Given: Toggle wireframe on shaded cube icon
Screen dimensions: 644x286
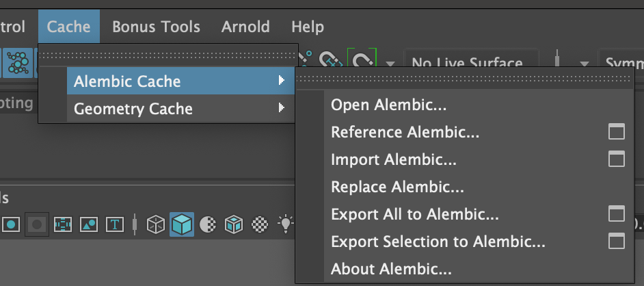Looking at the screenshot, I should click(234, 225).
